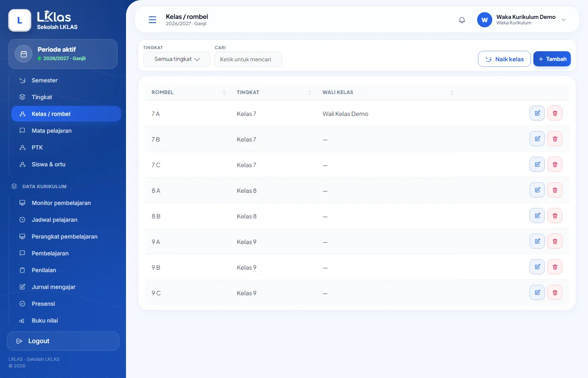Image resolution: width=588 pixels, height=378 pixels.
Task: Select Siswa & ortu menu
Action: (x=66, y=164)
